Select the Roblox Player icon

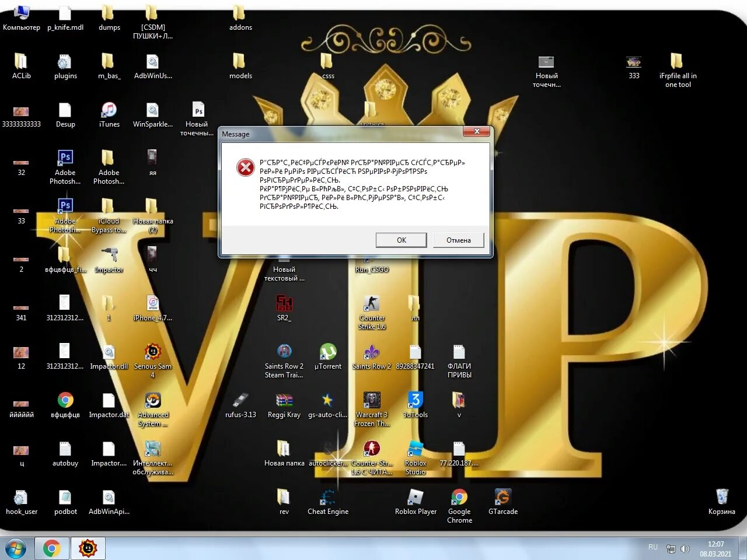tap(416, 502)
